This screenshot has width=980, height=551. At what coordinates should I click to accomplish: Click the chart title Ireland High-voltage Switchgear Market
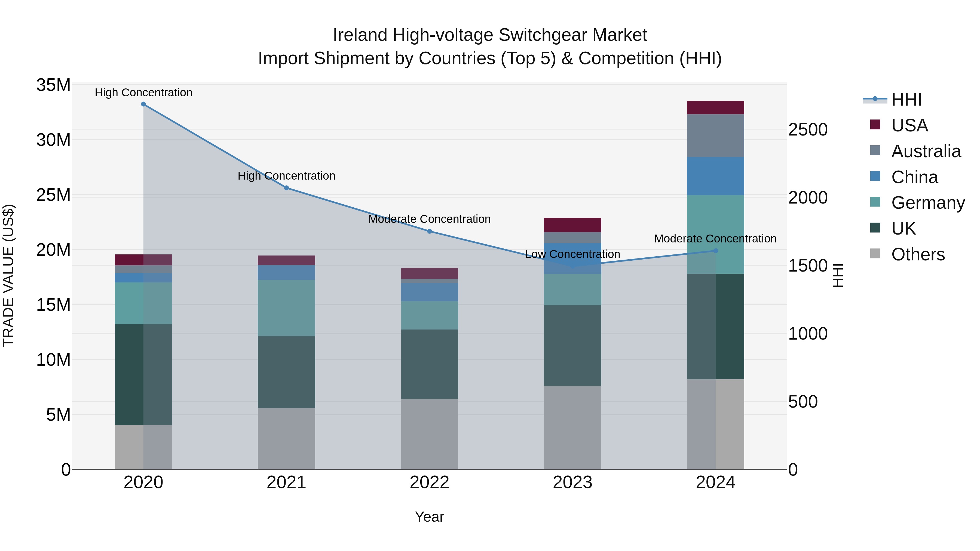(490, 35)
